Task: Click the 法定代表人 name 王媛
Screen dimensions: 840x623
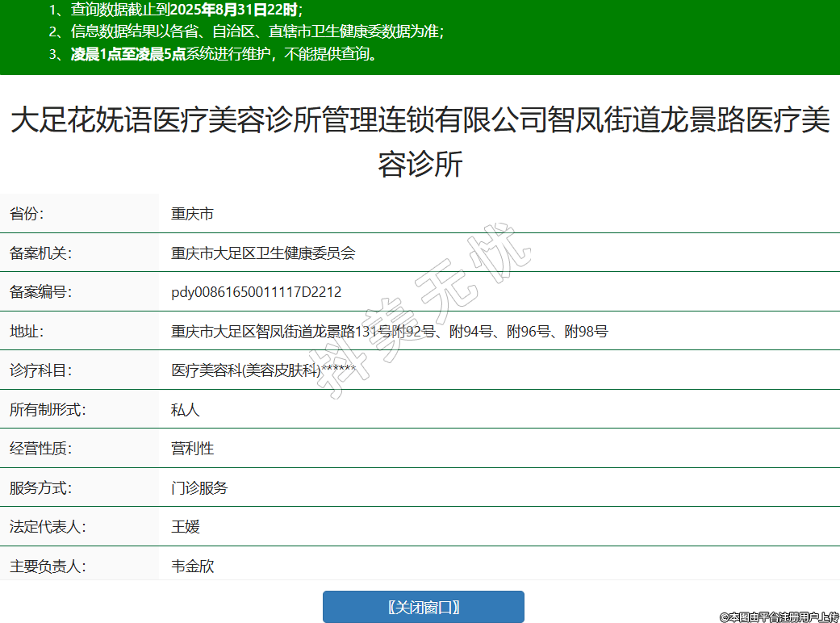Action: click(185, 527)
